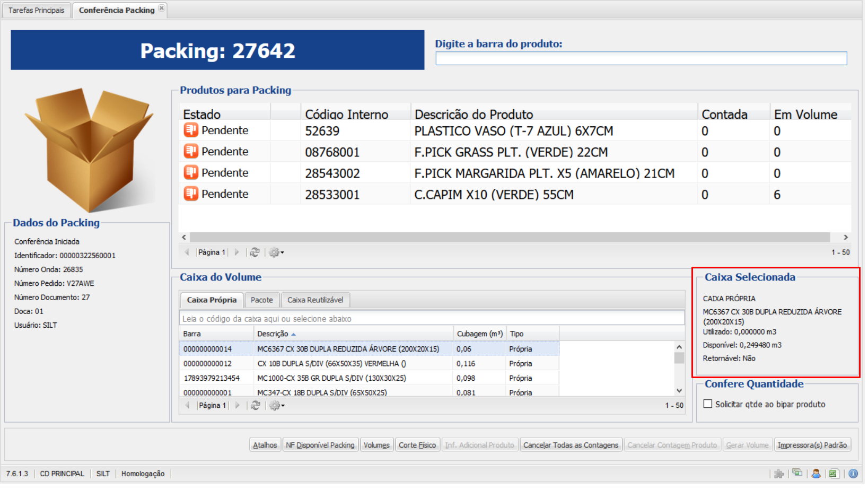Click the Descrição do Produto column header
The width and height of the screenshot is (868, 490).
coord(554,113)
